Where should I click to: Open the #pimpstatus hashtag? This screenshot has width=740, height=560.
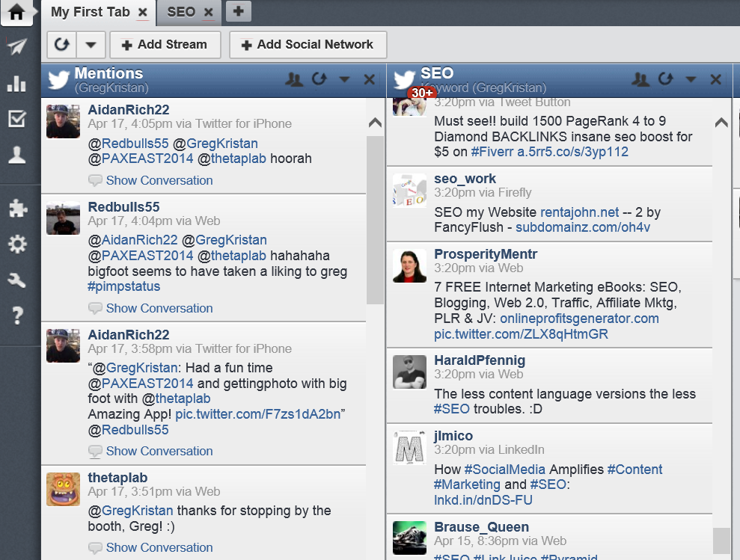click(123, 286)
